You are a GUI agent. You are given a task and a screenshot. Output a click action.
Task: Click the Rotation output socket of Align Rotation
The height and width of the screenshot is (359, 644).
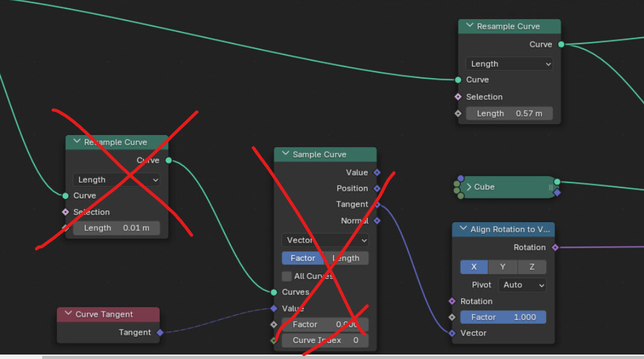[x=555, y=247]
